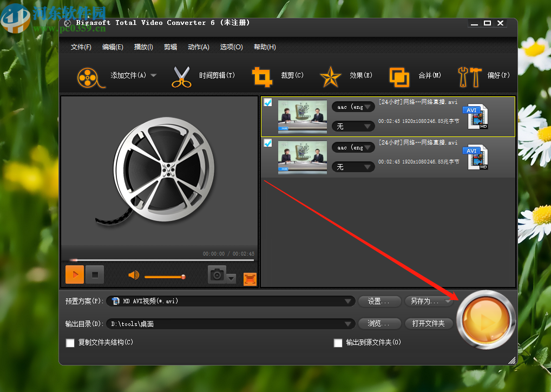Click the orange frame export icon beside camera
551x392 pixels.
[250, 279]
